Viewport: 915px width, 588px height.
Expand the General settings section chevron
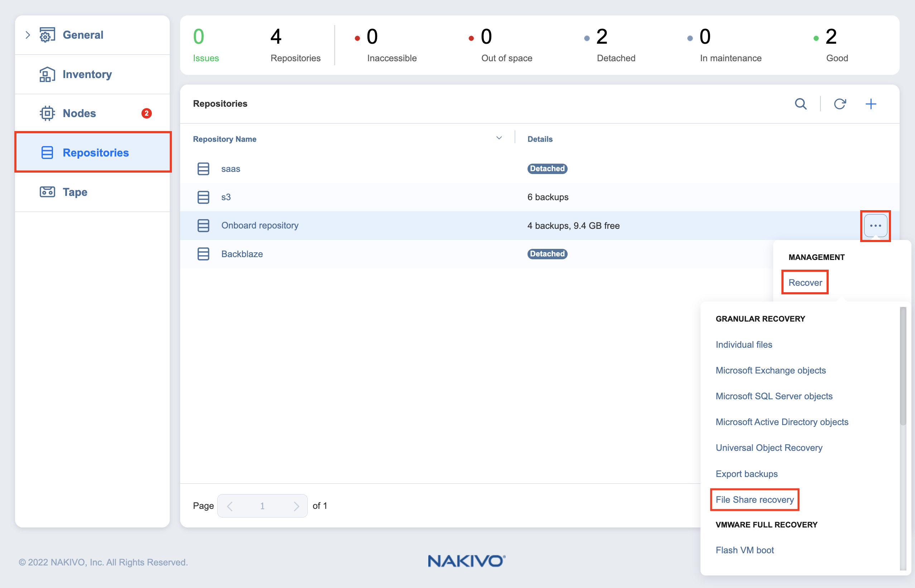(x=28, y=35)
